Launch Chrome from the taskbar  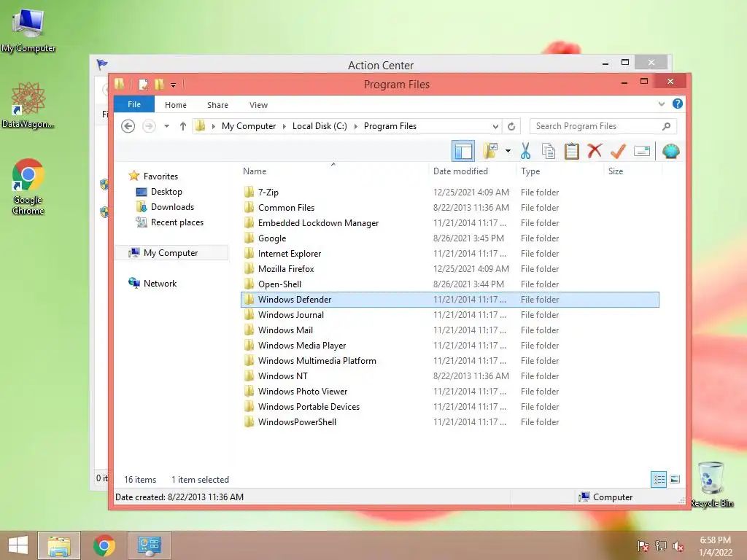point(104,545)
